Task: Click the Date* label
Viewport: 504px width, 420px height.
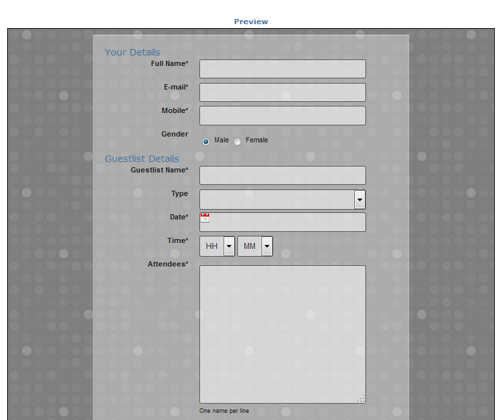Action: point(179,217)
